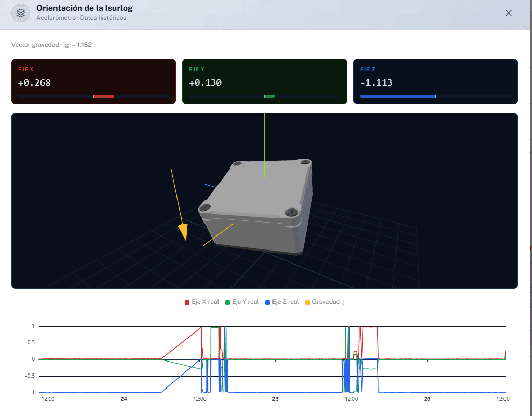
Task: Select the EJE X value +0.268
Action: click(x=34, y=82)
